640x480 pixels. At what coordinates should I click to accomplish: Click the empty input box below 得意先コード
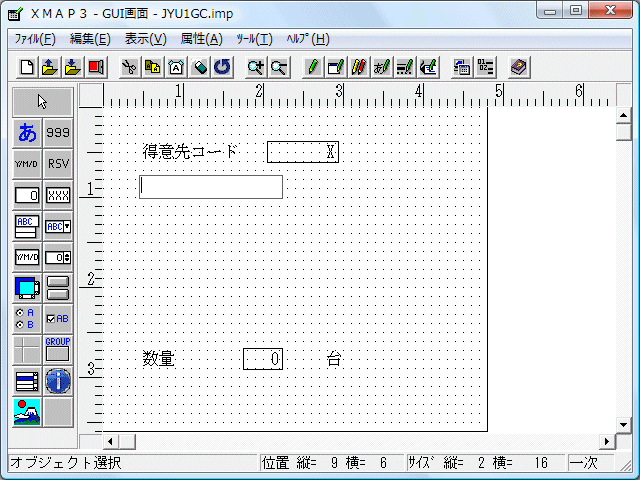pyautogui.click(x=211, y=187)
